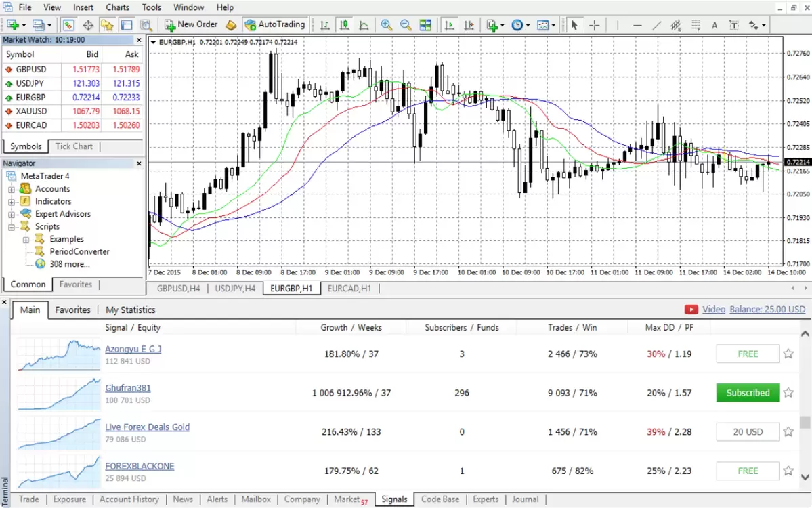
Task: Select the Equidistant Channel drawing tool
Action: (675, 25)
